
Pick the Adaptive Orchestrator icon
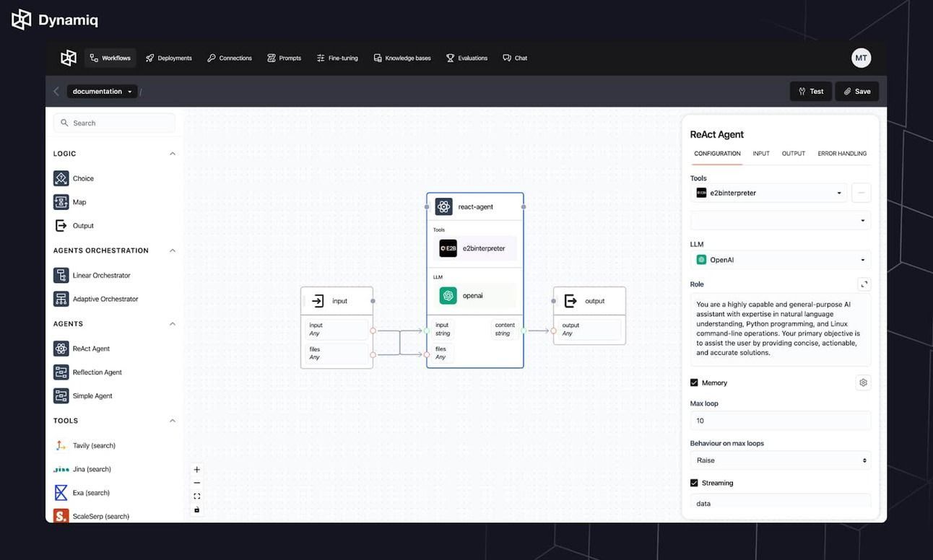tap(61, 299)
